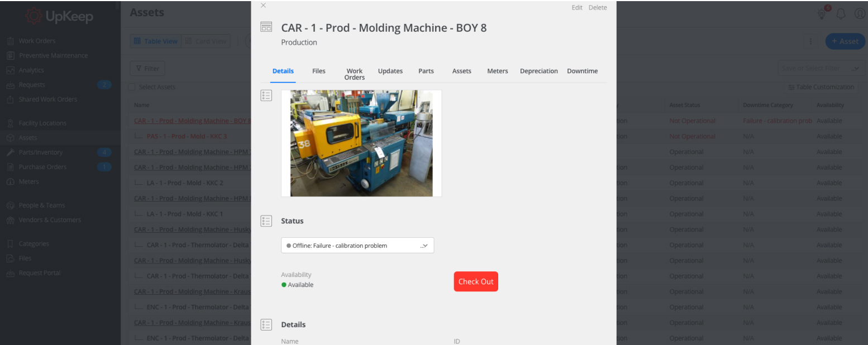The image size is (868, 345).
Task: Open Work Orders in the sidebar
Action: [x=37, y=41]
